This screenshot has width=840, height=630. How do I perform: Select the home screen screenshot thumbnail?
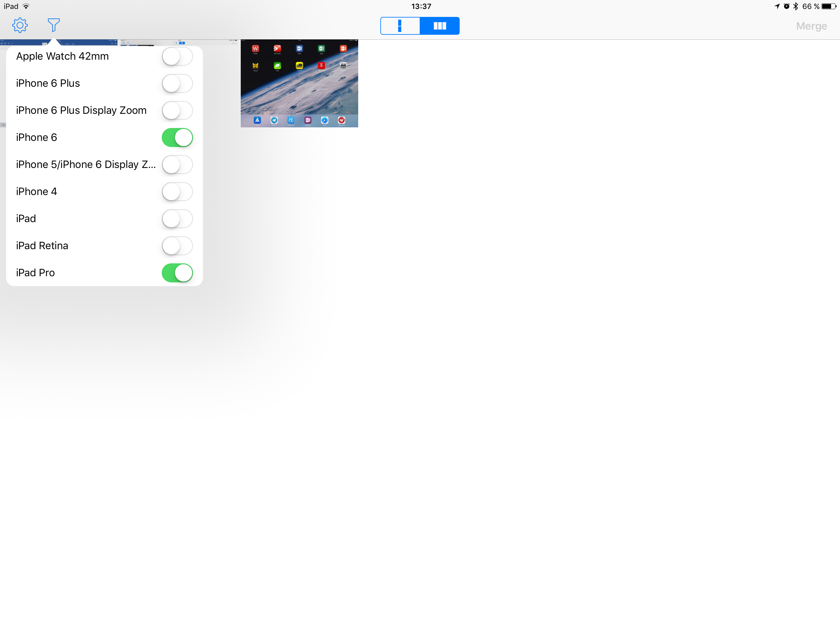click(x=299, y=83)
